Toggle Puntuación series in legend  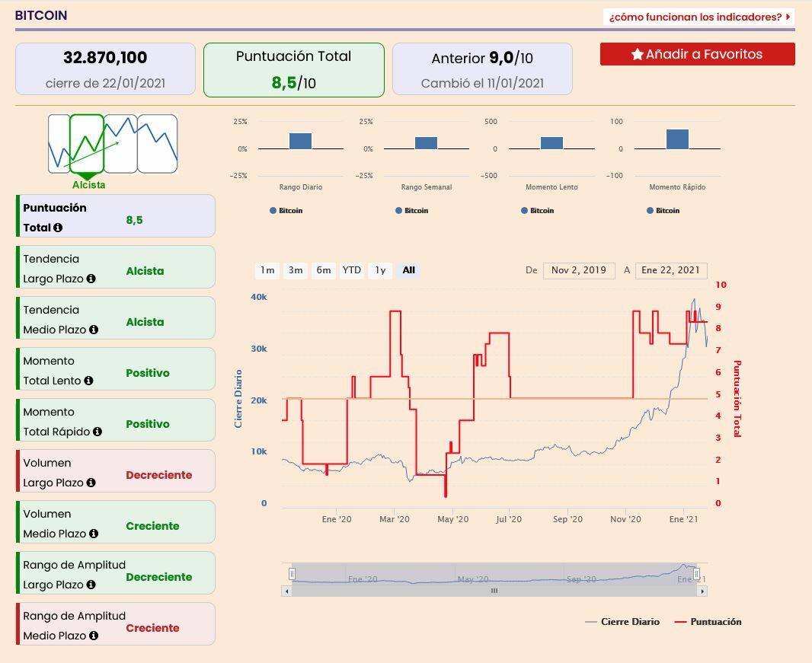click(708, 622)
